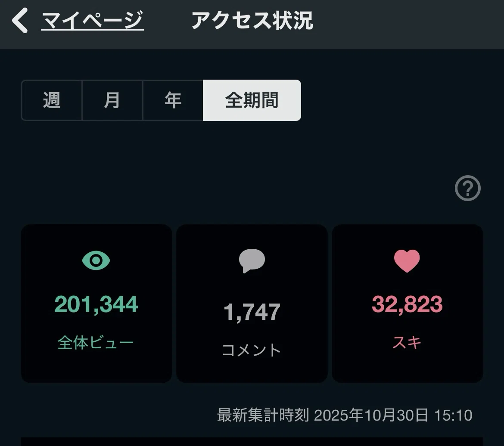Click the 全体ビュー label
The image size is (504, 446).
96,343
